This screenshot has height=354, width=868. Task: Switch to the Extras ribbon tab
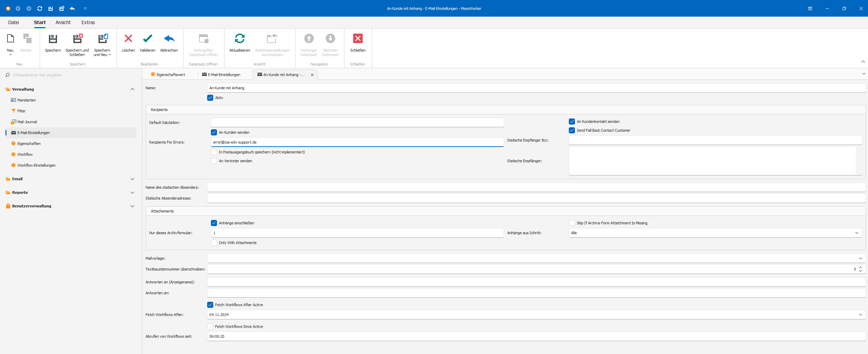(x=88, y=22)
